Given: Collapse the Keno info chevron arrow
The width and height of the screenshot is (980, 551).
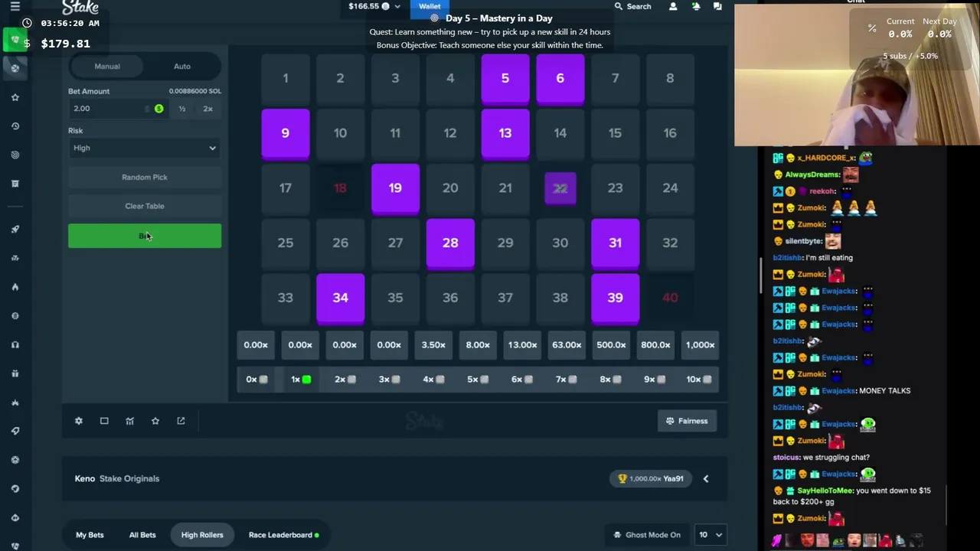Looking at the screenshot, I should (706, 479).
